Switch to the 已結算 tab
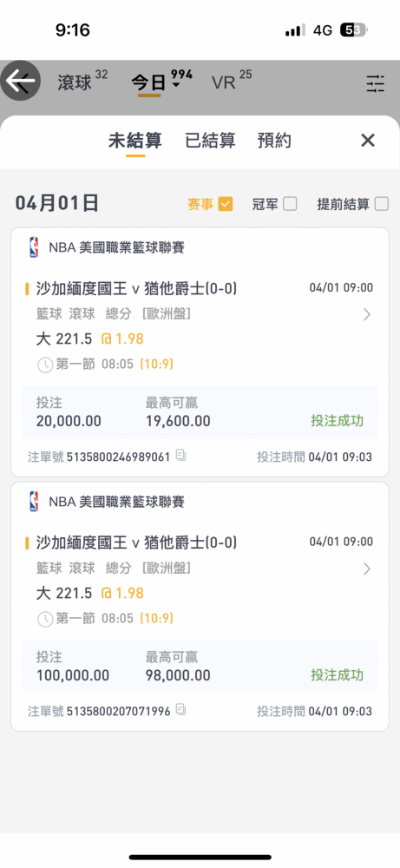Screen dimensions: 400x868 pos(210,141)
